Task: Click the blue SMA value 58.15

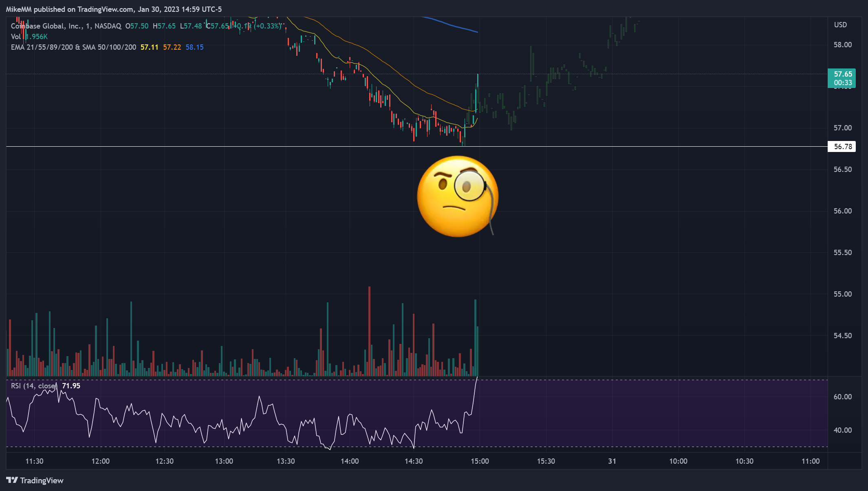Action: coord(194,47)
